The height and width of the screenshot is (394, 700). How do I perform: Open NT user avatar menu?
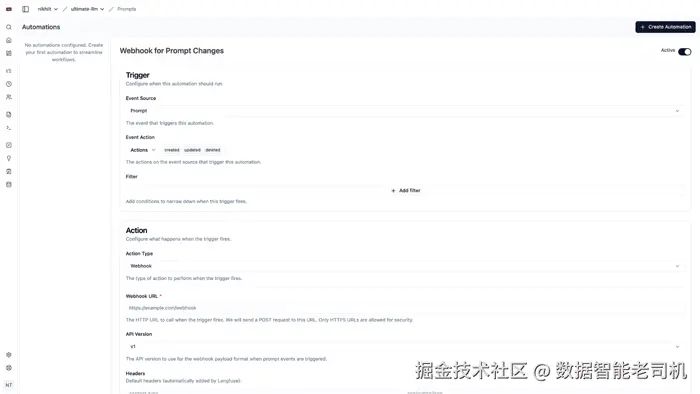tap(8, 385)
